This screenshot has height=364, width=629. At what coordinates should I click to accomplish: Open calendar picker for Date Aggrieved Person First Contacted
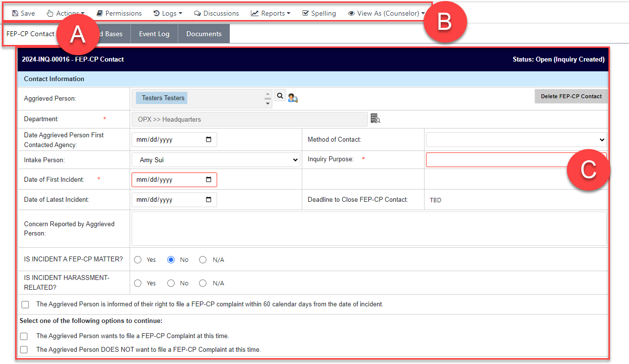tap(209, 140)
